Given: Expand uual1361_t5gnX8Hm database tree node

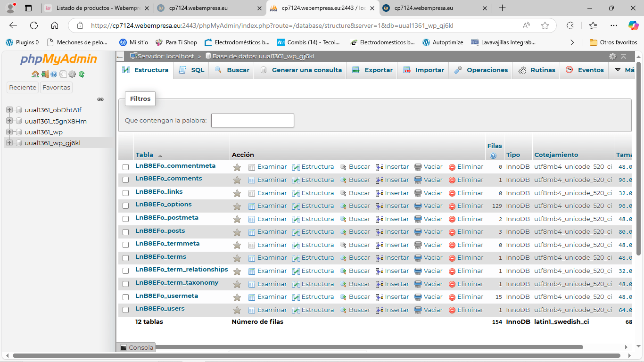Looking at the screenshot, I should [9, 121].
